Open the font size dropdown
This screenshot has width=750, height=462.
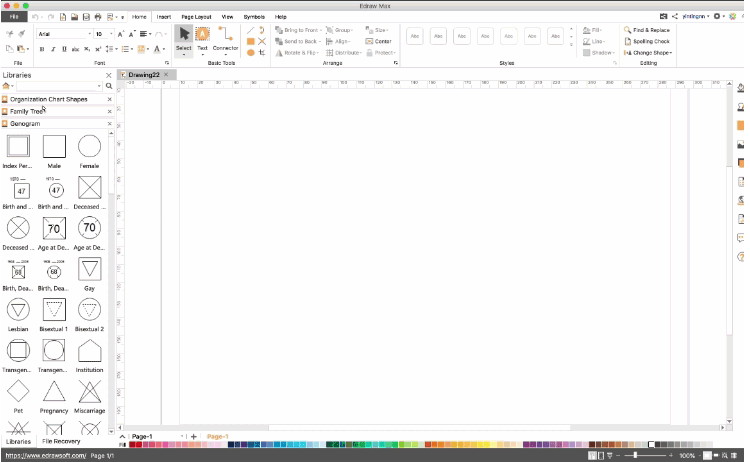tap(111, 34)
